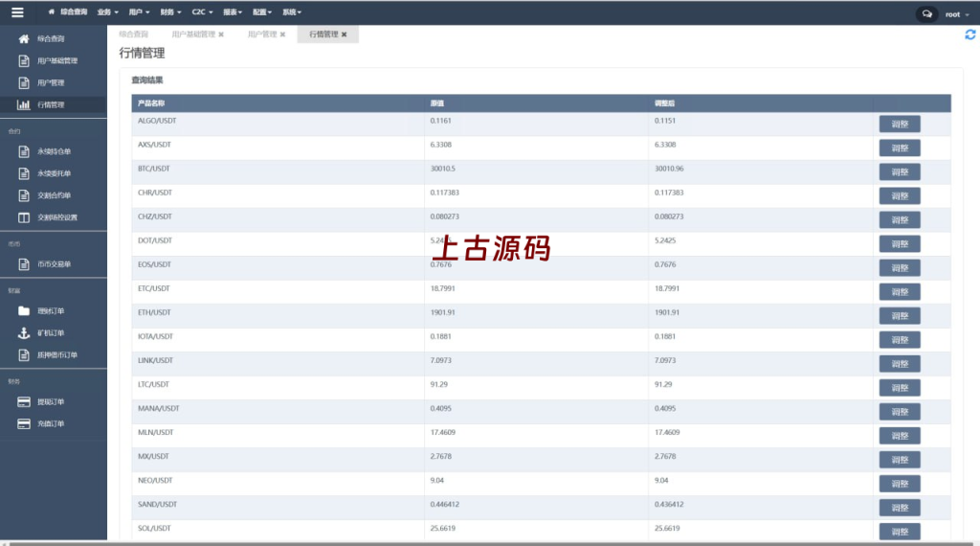Click 综合查询 text link in top navigation

click(74, 11)
